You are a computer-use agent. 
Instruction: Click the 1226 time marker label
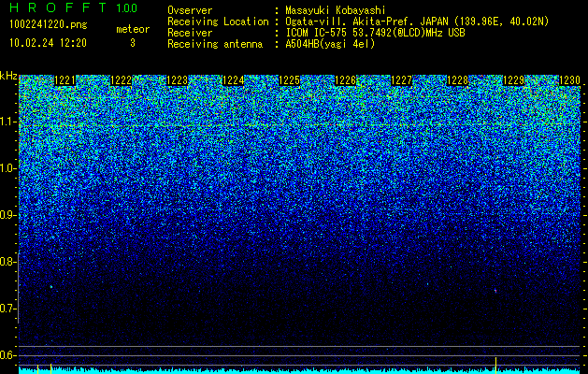(345, 80)
